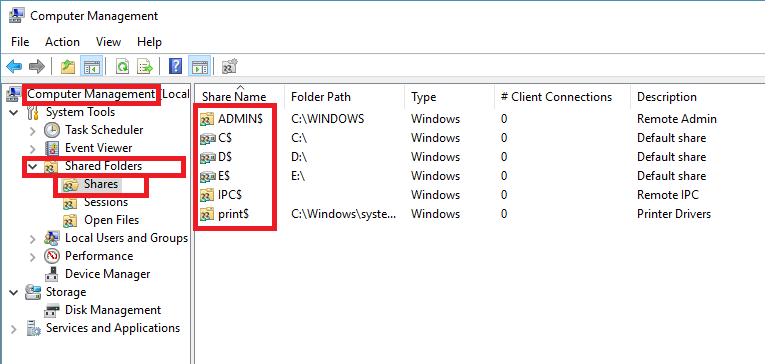765x364 pixels.
Task: Click the Device Manager icon
Action: [x=52, y=274]
